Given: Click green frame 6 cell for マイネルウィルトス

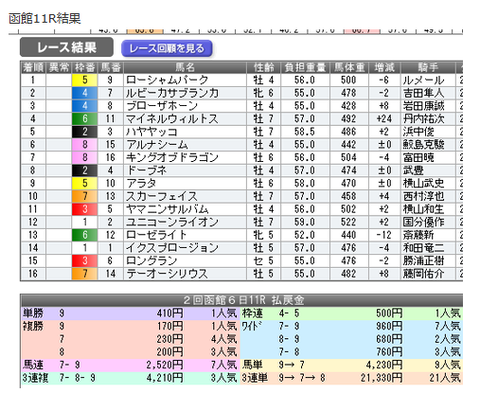Looking at the screenshot, I should click(x=85, y=119).
